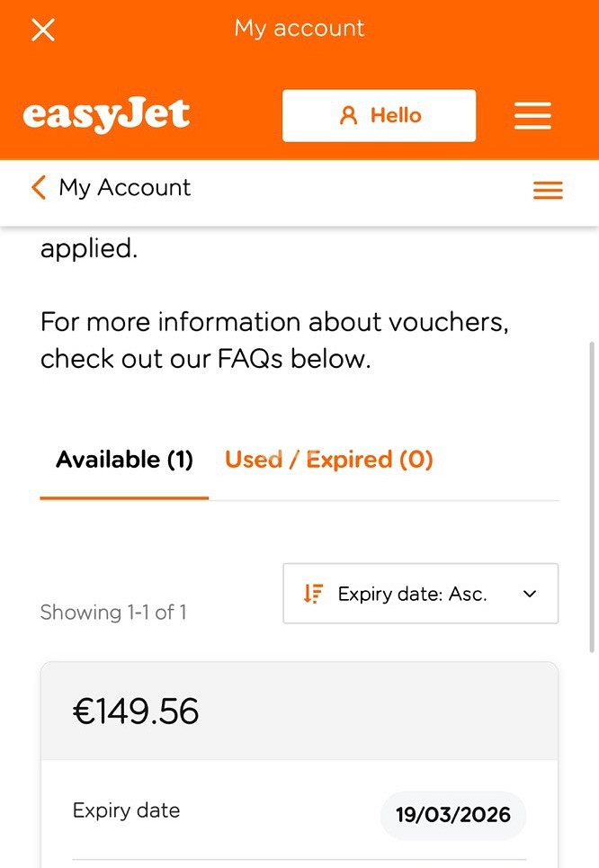Viewport: 599px width, 868px height.
Task: Switch to the Used / Expired (0) tab
Action: [x=329, y=460]
